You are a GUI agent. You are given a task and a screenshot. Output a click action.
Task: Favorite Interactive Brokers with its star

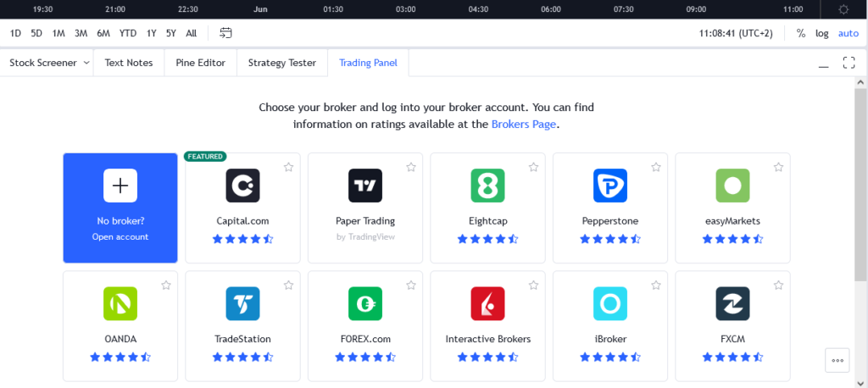click(534, 285)
